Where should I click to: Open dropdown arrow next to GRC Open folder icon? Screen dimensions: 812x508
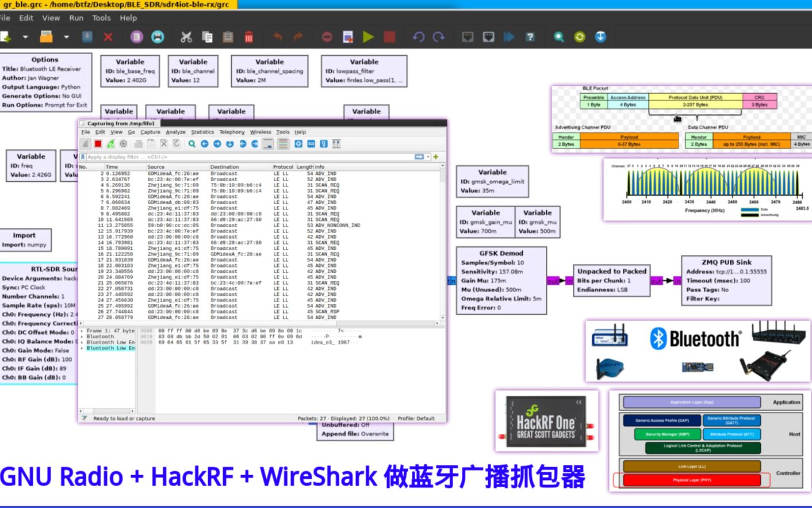(x=67, y=37)
